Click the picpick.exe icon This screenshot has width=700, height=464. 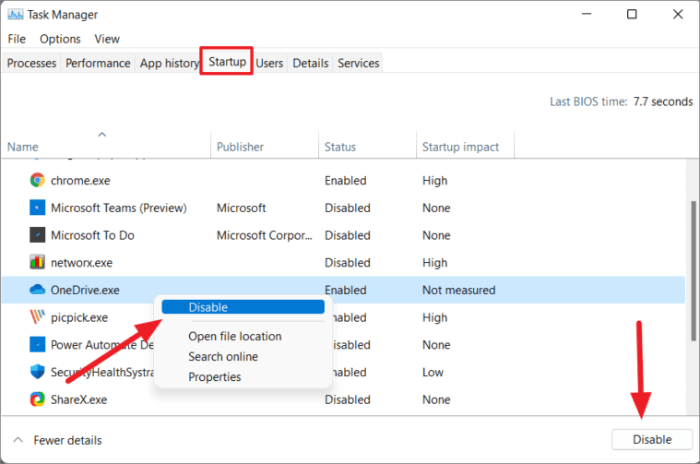click(38, 317)
